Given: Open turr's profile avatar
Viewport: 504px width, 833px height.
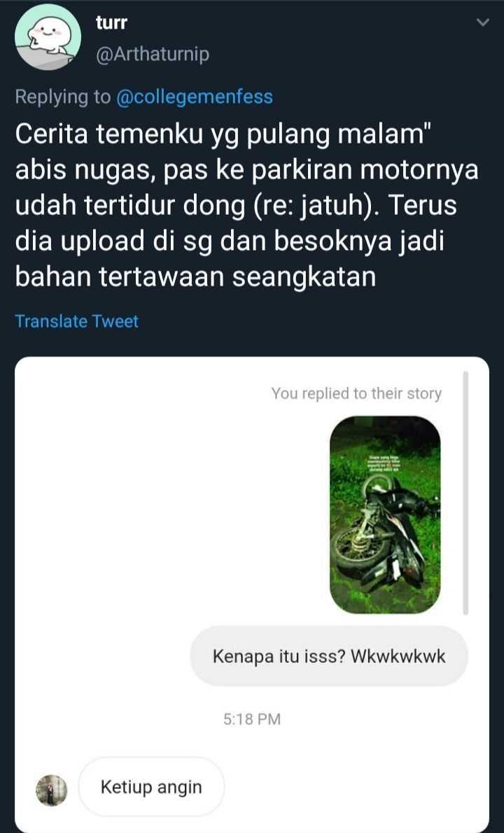Looking at the screenshot, I should coord(48,36).
